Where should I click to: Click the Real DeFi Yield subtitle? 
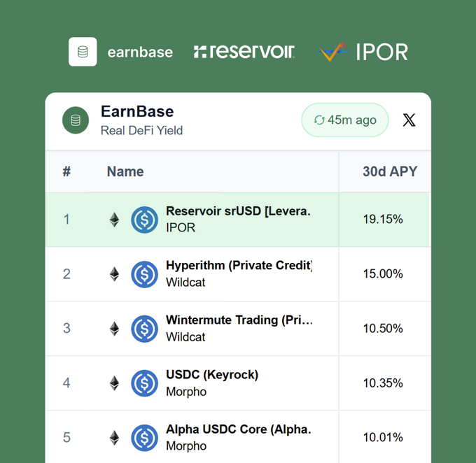pyautogui.click(x=142, y=131)
